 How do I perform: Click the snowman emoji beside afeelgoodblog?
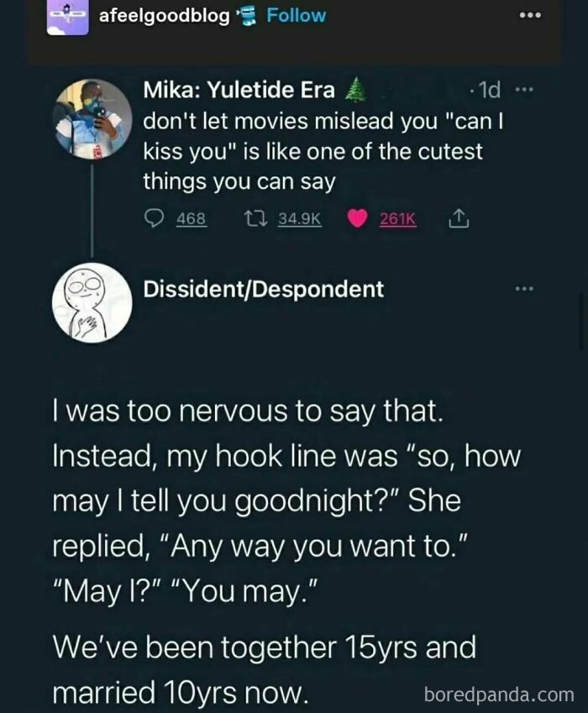pyautogui.click(x=246, y=14)
